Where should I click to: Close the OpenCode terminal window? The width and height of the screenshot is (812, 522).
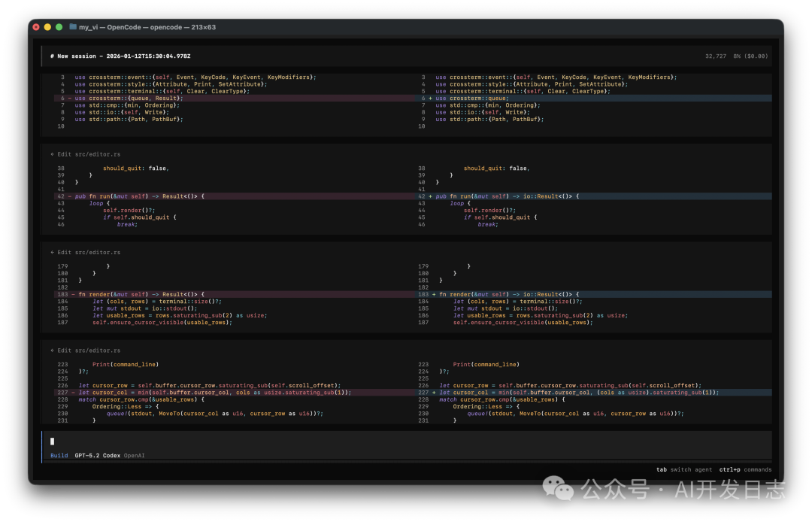pos(36,27)
